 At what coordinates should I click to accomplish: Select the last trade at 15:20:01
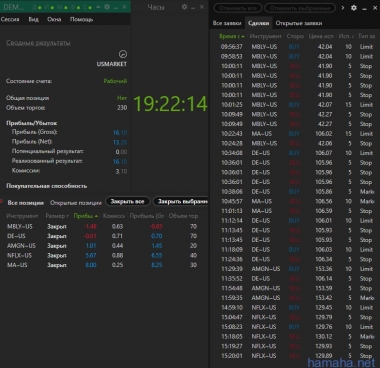[295, 356]
